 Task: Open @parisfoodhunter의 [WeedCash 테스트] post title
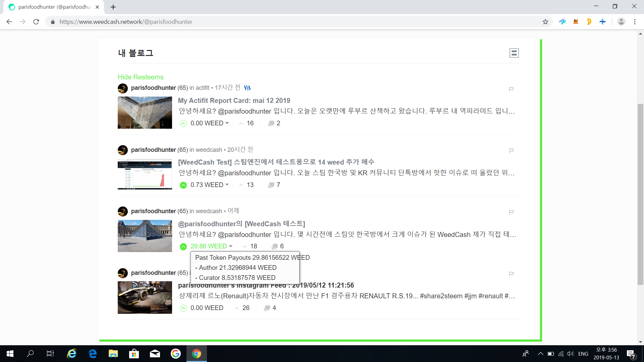[x=241, y=224]
